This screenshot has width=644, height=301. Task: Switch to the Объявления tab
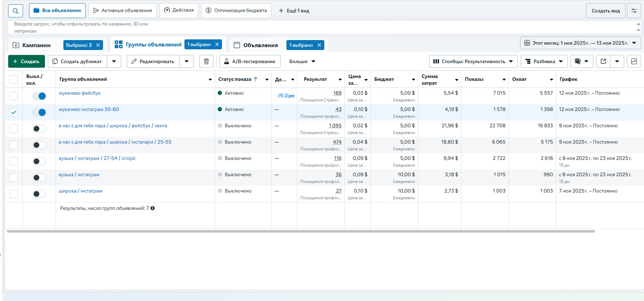click(x=261, y=45)
